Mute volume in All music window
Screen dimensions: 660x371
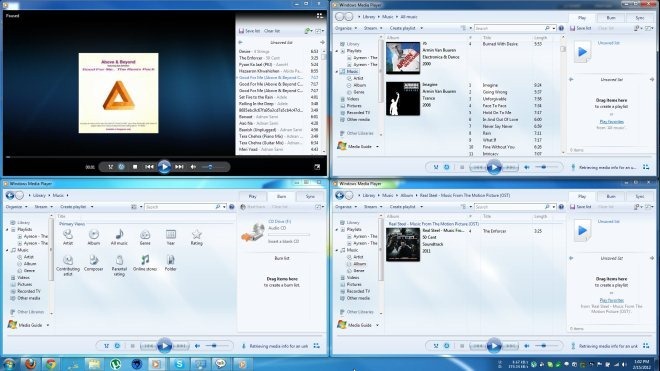(527, 167)
